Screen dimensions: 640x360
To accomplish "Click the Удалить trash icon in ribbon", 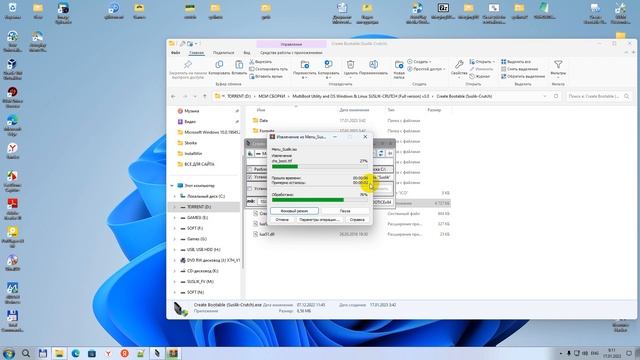I will 350,65.
